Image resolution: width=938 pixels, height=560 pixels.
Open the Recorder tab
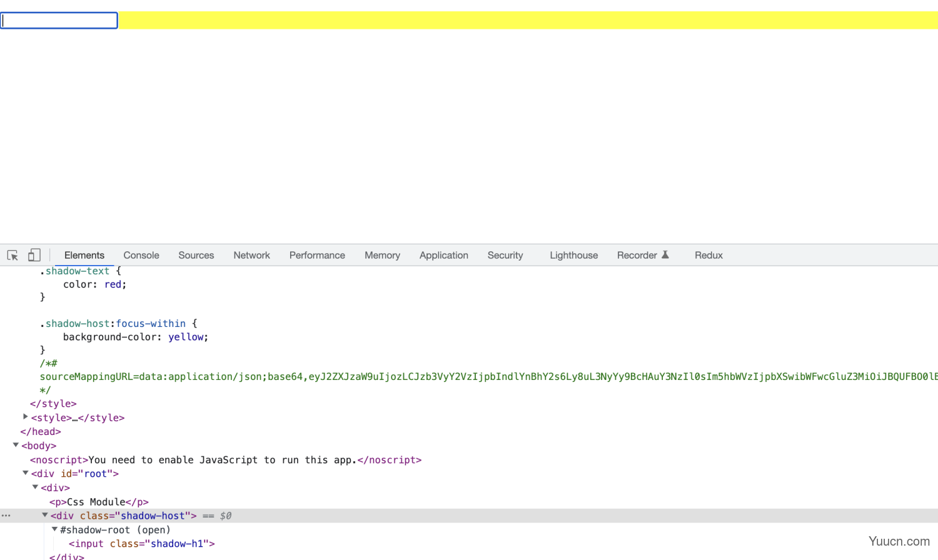(x=637, y=255)
